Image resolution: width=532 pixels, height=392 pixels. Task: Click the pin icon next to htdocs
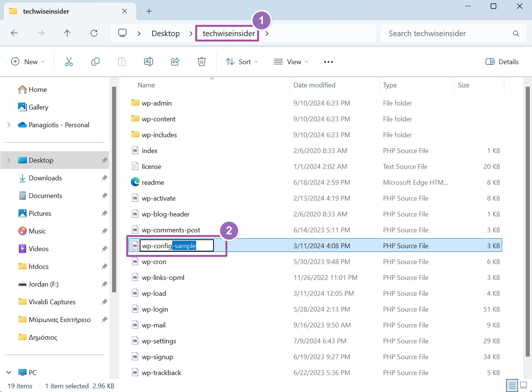click(x=104, y=267)
